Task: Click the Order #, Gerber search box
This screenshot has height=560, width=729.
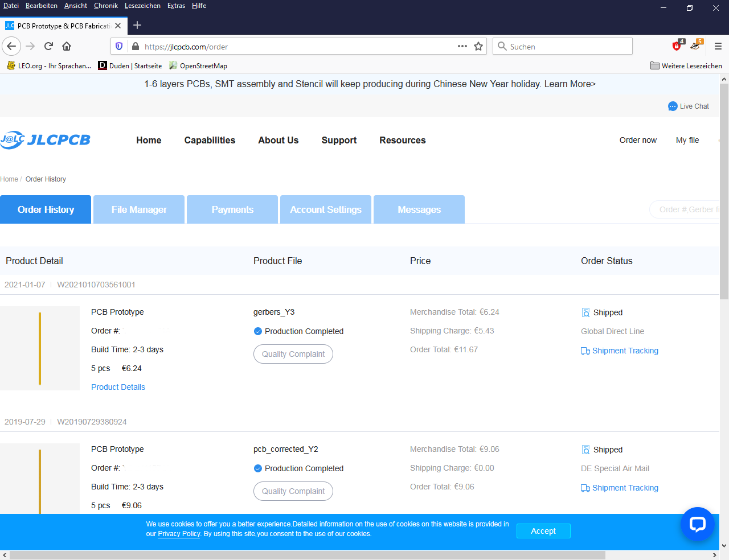Action: point(685,209)
